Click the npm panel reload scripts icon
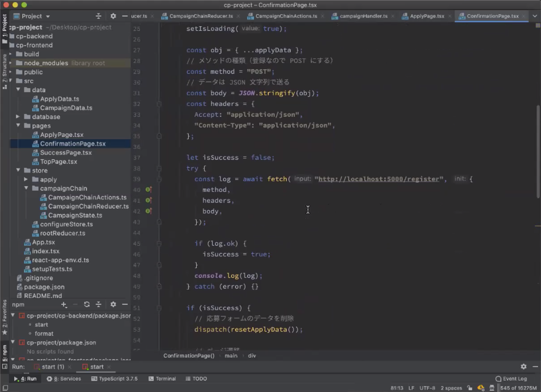Viewport: 541px width, 392px height. [x=87, y=305]
